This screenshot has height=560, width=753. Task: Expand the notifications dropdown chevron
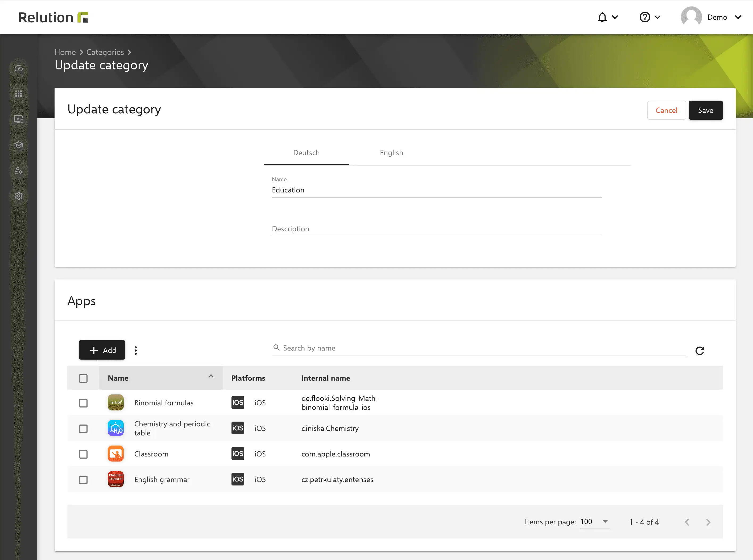coord(615,17)
